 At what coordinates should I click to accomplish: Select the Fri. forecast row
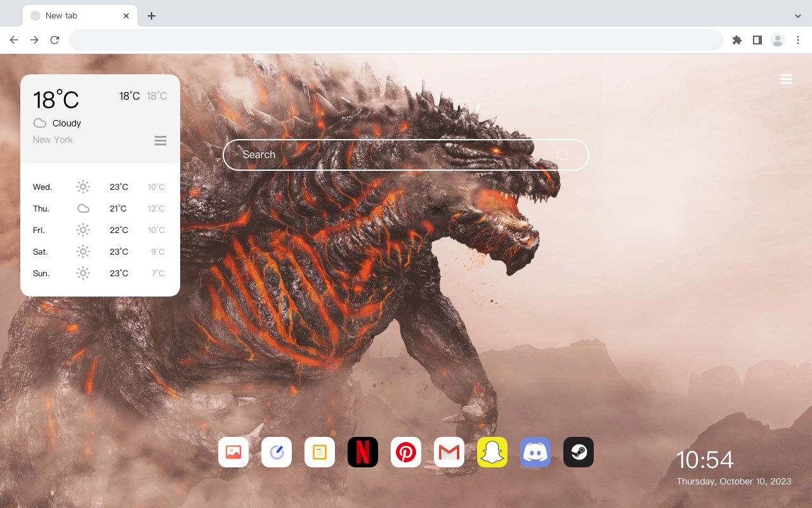pos(100,230)
